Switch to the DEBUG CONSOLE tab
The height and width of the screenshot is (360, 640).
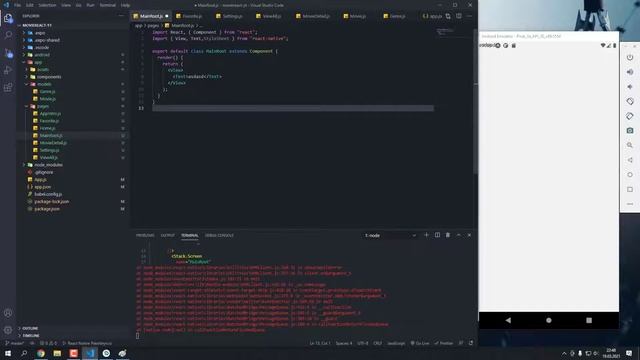pos(220,236)
